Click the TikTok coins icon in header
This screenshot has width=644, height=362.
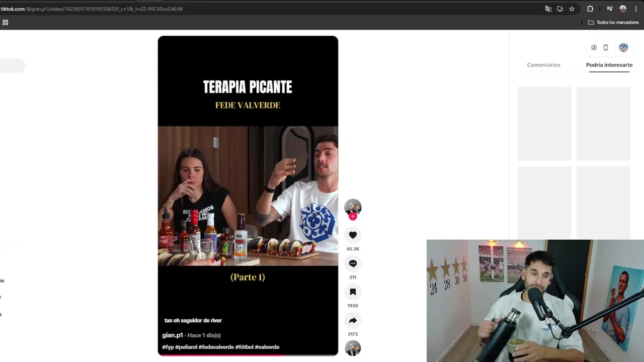(x=594, y=47)
